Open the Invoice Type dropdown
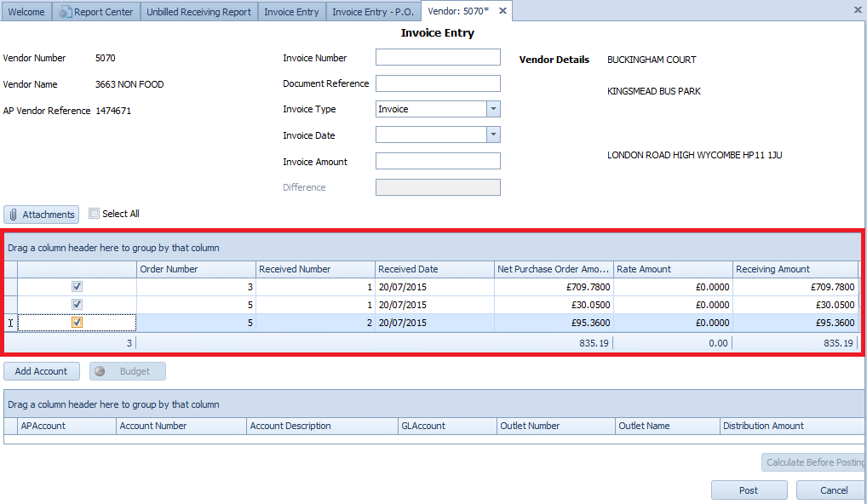 pyautogui.click(x=493, y=109)
